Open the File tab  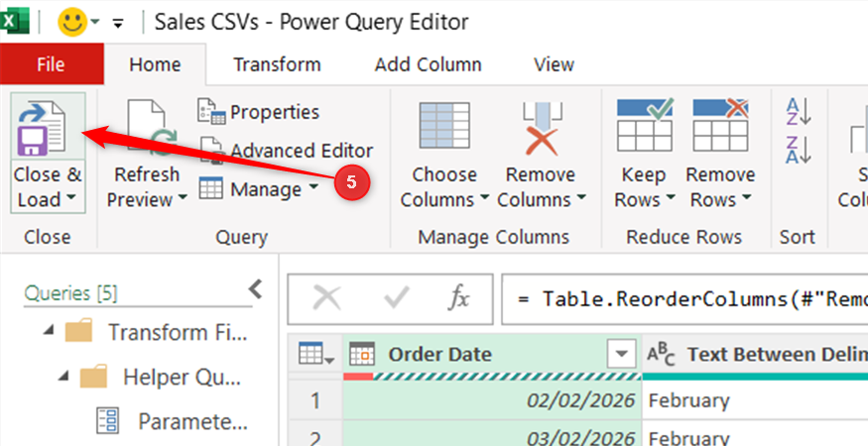[x=51, y=64]
